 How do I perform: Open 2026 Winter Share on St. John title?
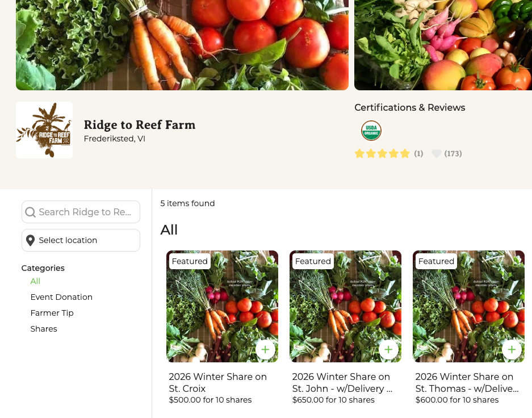click(x=342, y=382)
